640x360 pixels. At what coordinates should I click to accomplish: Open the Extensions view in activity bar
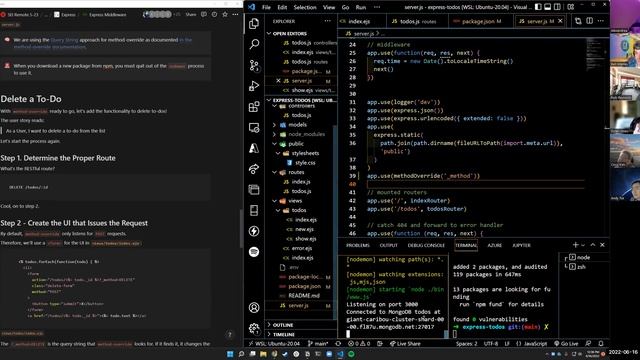(254, 107)
